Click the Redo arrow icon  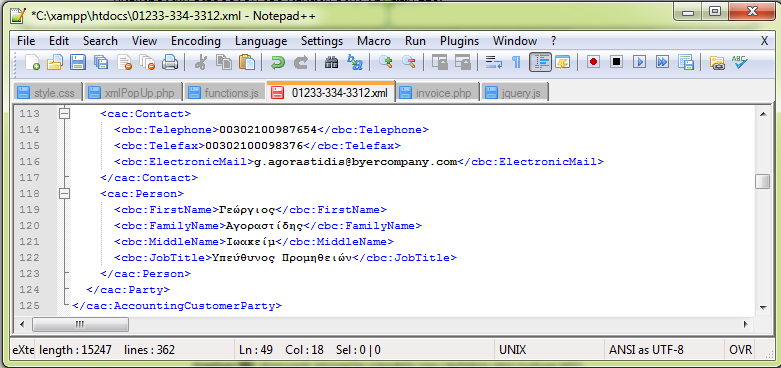301,62
